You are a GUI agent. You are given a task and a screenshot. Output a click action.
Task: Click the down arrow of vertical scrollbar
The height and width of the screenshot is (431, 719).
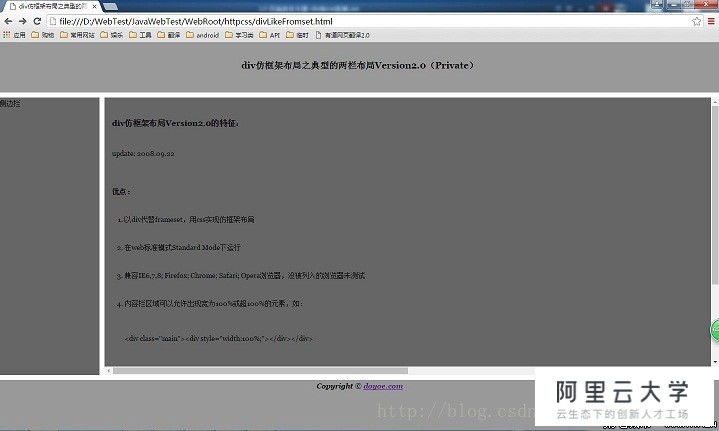click(715, 362)
